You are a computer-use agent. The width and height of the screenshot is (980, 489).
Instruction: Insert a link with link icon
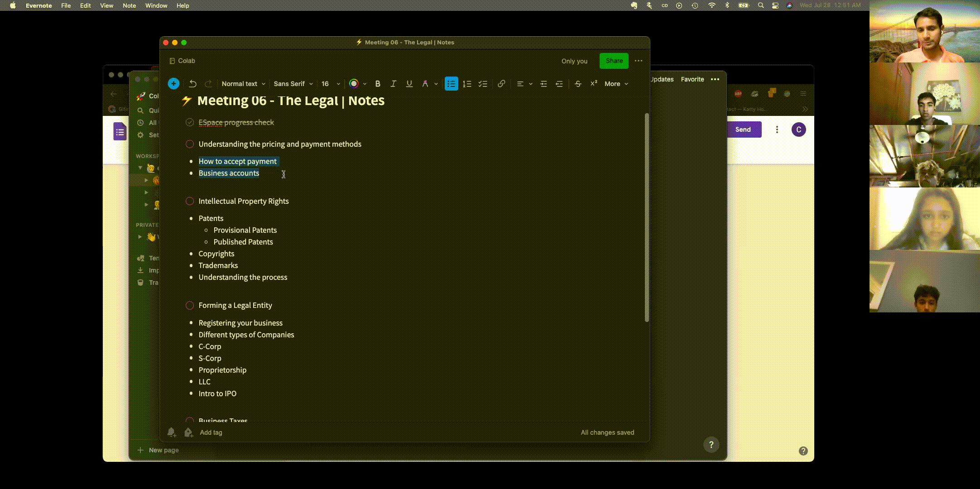(501, 84)
